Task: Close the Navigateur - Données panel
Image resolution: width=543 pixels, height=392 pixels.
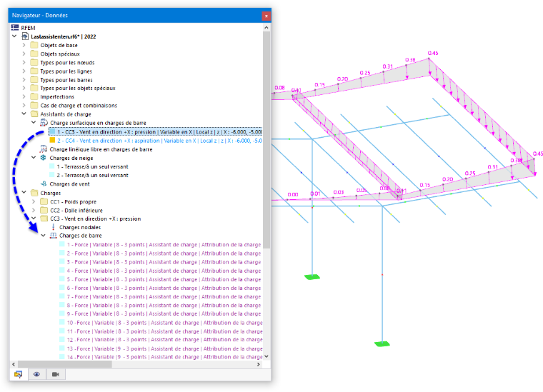Action: point(266,16)
